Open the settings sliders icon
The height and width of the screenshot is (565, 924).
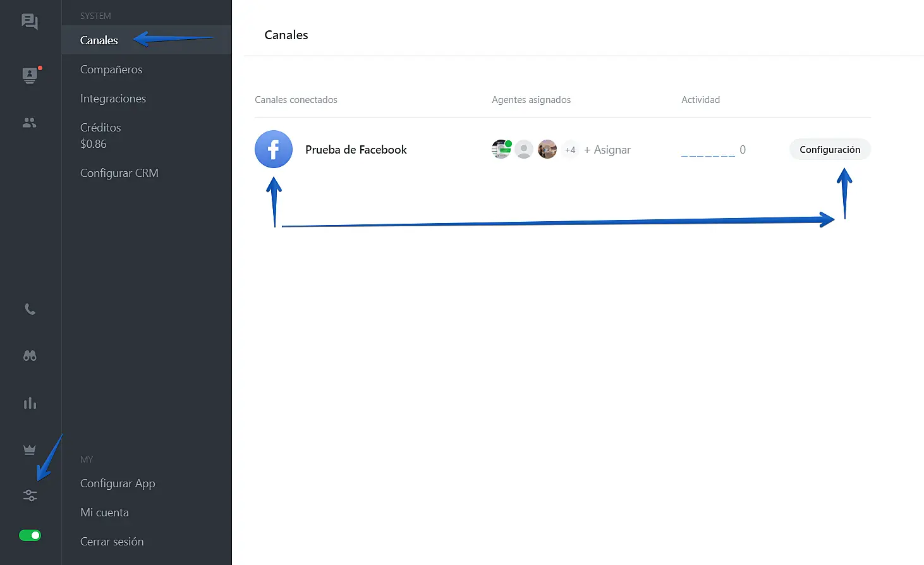[x=30, y=495]
